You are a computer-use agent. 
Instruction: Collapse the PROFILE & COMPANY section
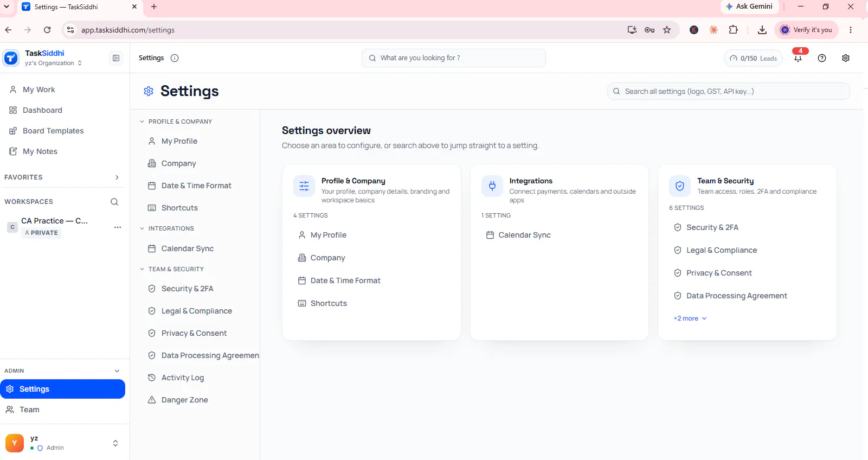tap(142, 122)
